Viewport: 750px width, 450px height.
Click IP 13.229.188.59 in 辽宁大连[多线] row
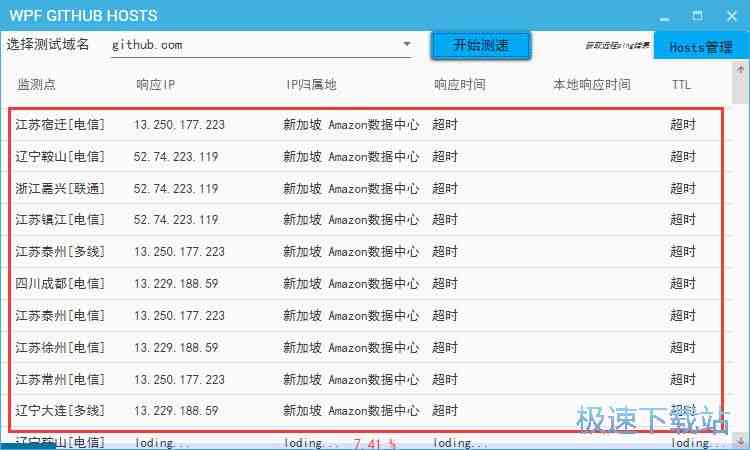[176, 411]
